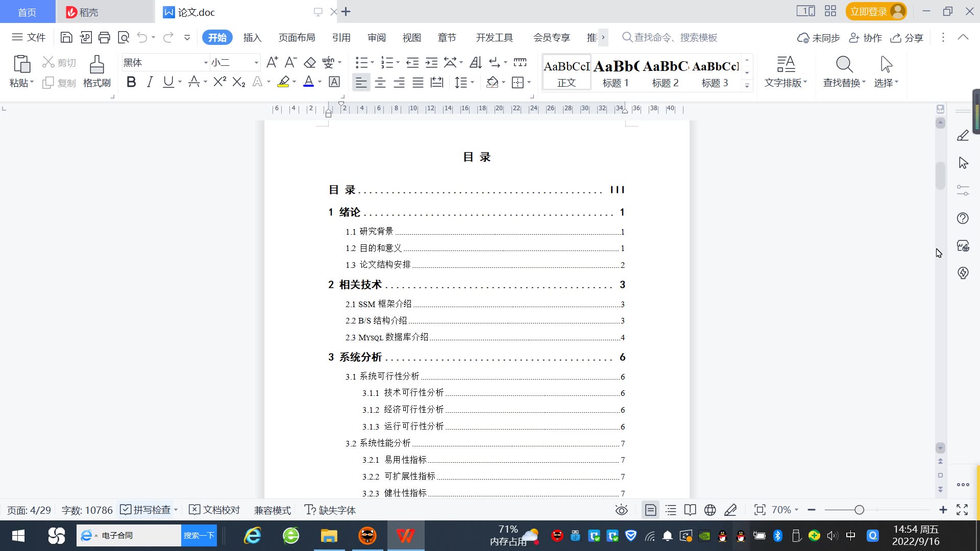Image resolution: width=980 pixels, height=551 pixels.
Task: Enable eye protection mode
Action: click(x=621, y=510)
